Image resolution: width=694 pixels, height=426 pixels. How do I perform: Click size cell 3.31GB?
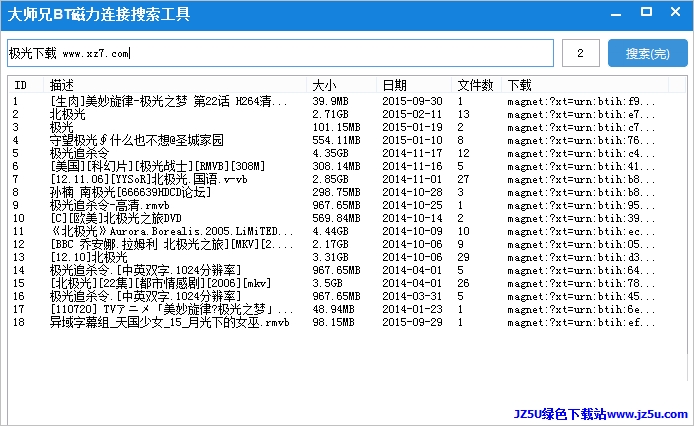tap(330, 257)
